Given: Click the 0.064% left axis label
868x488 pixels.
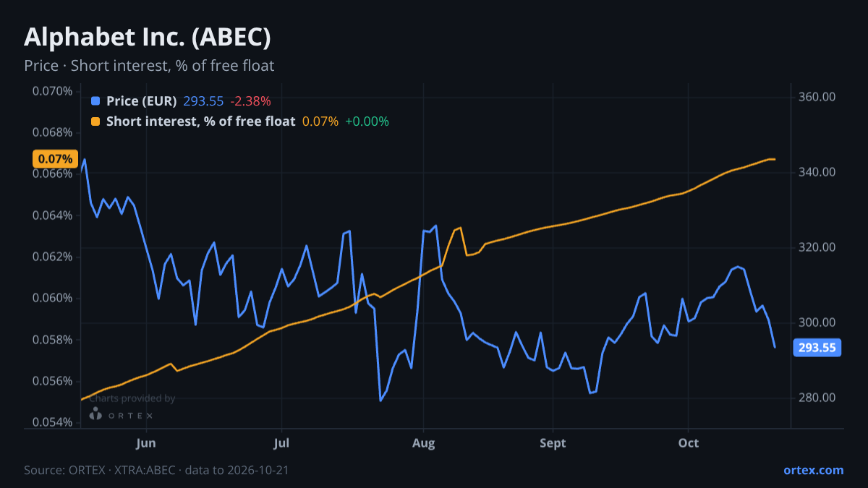Looking at the screenshot, I should point(52,215).
